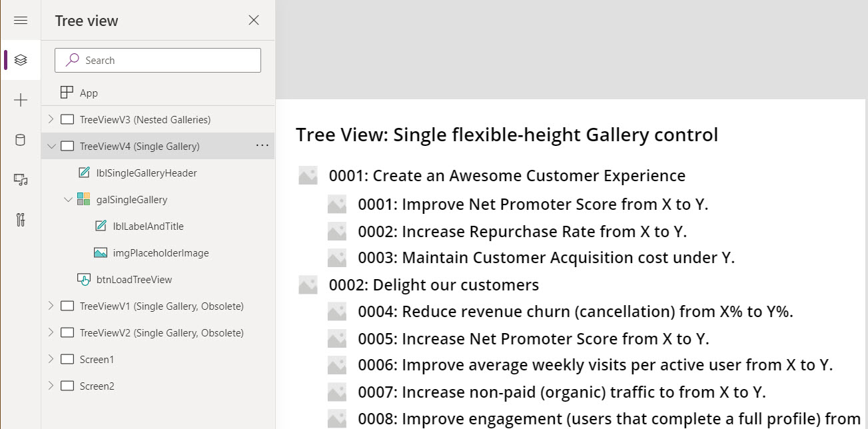Image resolution: width=868 pixels, height=429 pixels.
Task: Open the Data cylinder icon
Action: click(x=21, y=140)
